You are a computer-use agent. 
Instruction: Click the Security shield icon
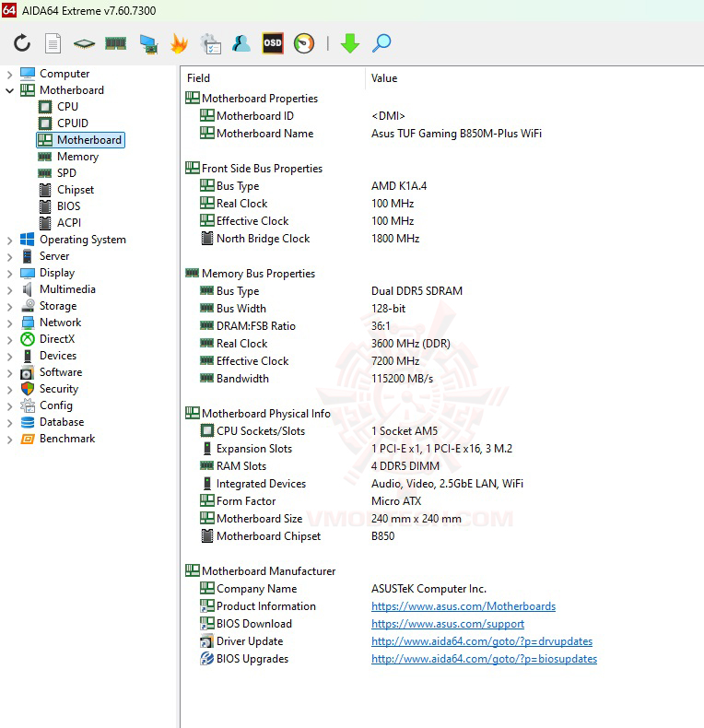point(28,389)
